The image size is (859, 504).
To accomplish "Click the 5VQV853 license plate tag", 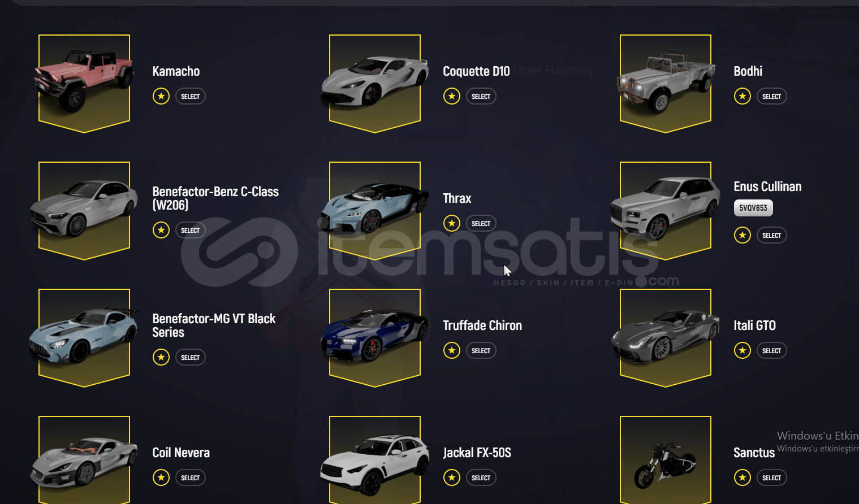I will 753,208.
